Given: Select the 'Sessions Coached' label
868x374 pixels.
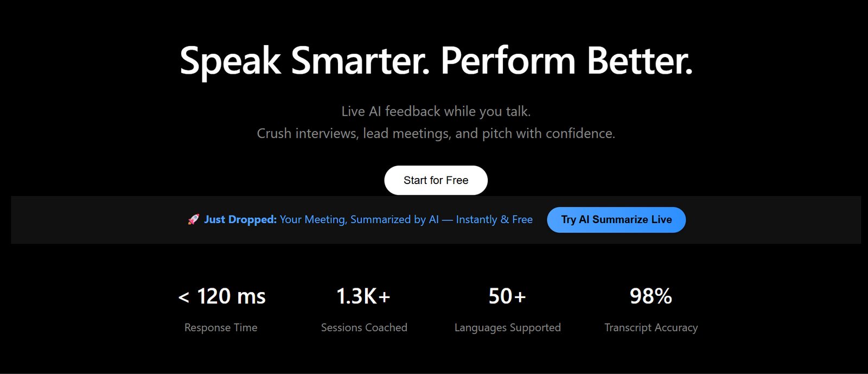Looking at the screenshot, I should 364,327.
